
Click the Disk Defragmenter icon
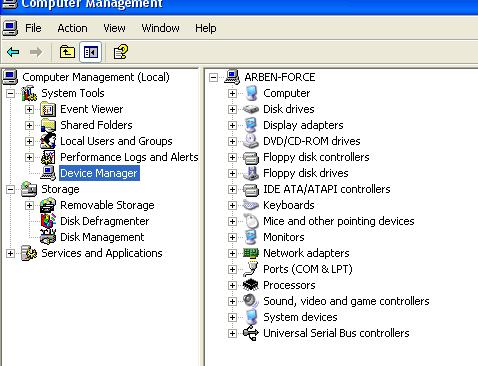48,221
